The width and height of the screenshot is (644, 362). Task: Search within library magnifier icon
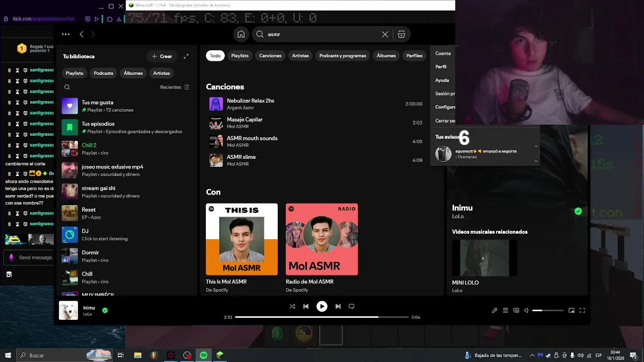coord(67,87)
